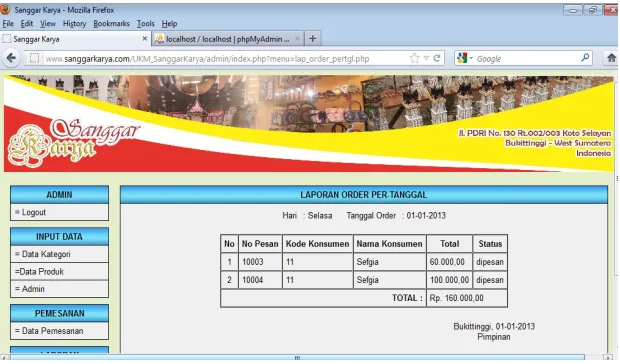Open a new tab with plus button

click(x=312, y=39)
